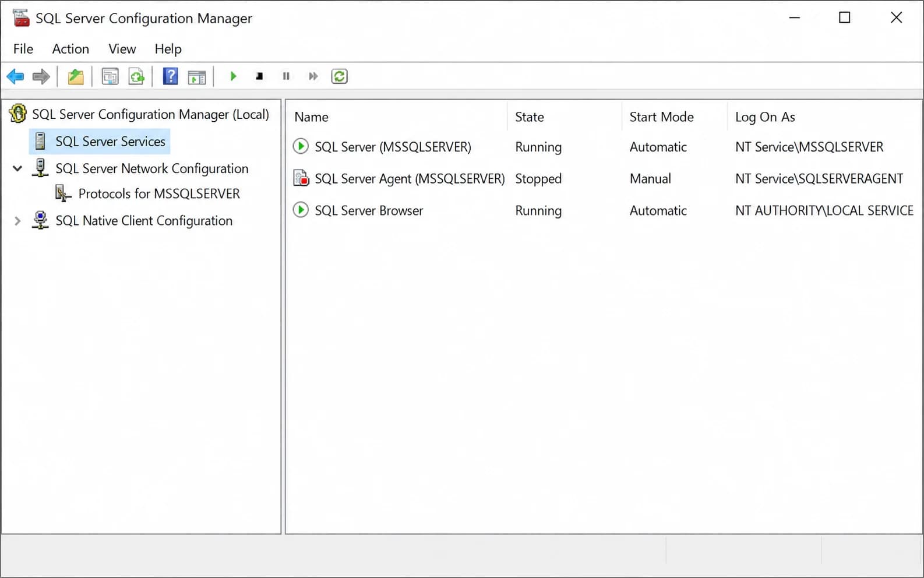Expand the SQL Native Client Configuration node
Image resolution: width=924 pixels, height=578 pixels.
[17, 221]
